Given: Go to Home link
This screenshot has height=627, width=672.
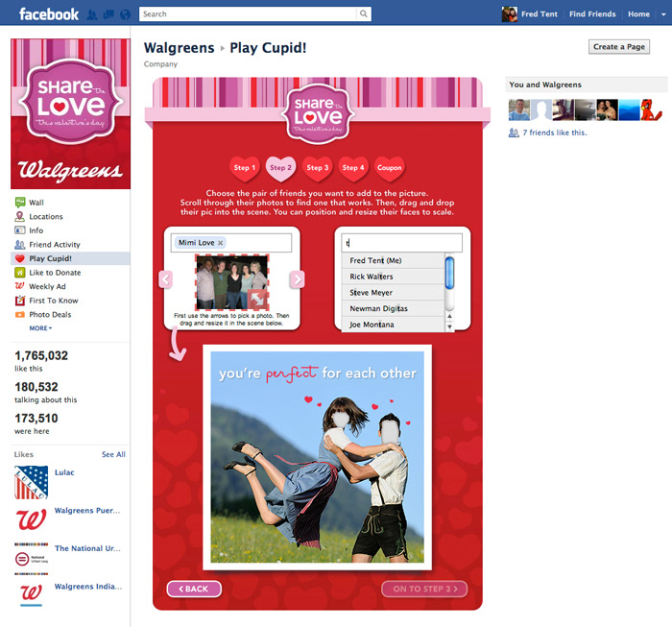Looking at the screenshot, I should tap(638, 14).
